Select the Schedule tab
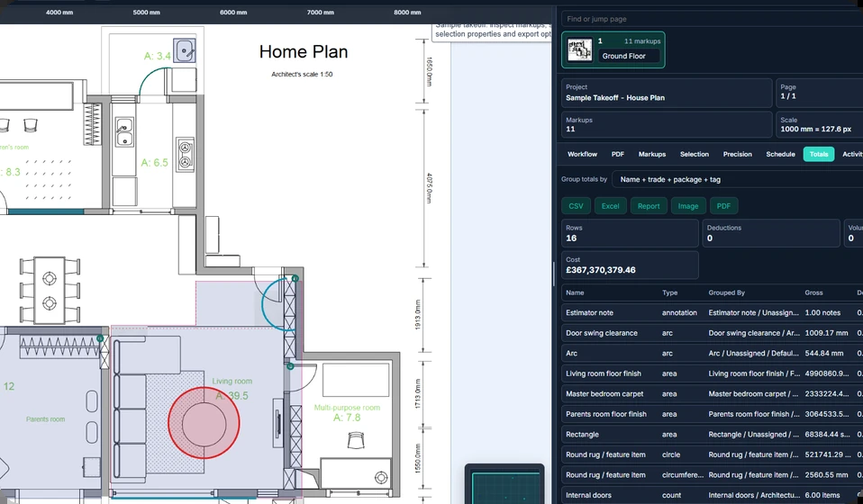 pos(780,155)
